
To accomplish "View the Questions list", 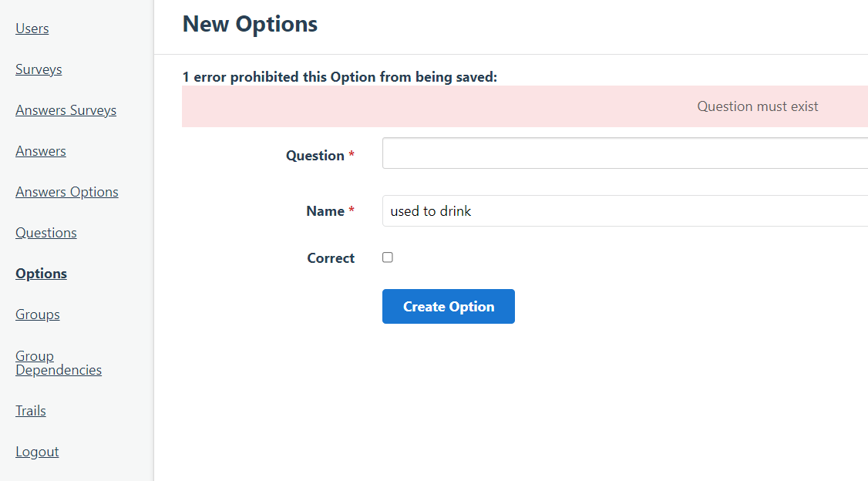I will pyautogui.click(x=45, y=233).
